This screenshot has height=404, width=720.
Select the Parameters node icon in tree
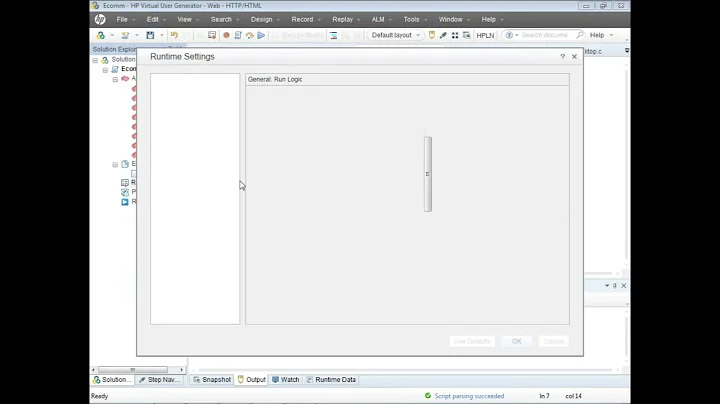(124, 192)
